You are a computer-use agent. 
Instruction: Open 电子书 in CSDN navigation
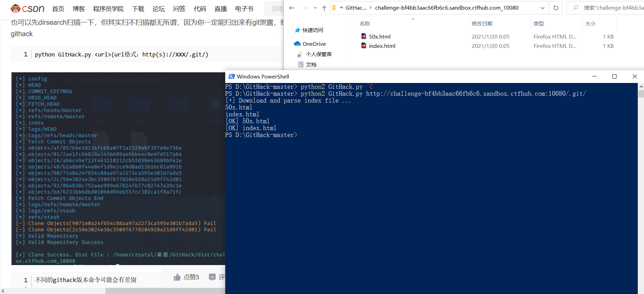tap(244, 9)
